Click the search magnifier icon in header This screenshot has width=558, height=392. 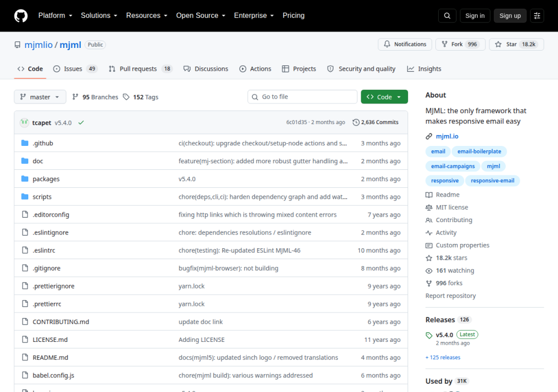[x=447, y=16]
